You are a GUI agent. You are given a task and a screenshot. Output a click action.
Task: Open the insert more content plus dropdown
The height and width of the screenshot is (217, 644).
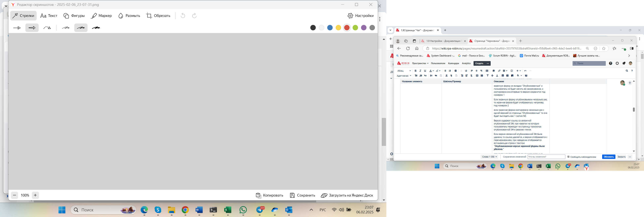click(x=519, y=71)
